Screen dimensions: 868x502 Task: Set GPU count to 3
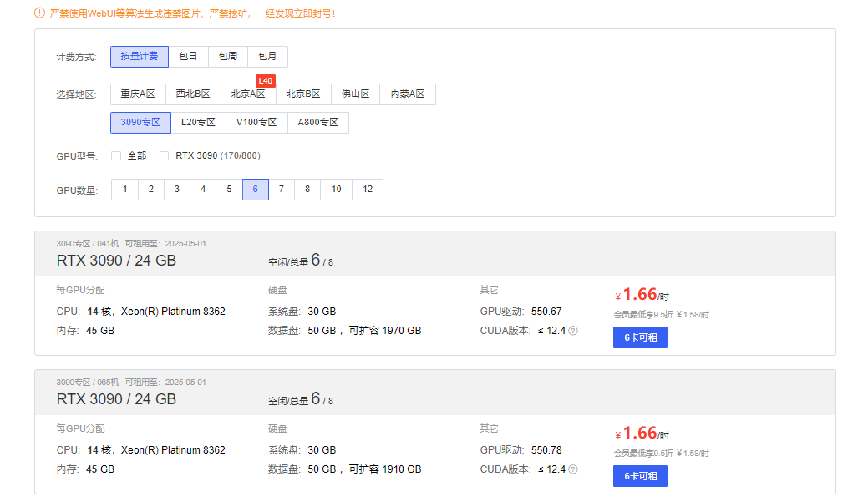(177, 190)
